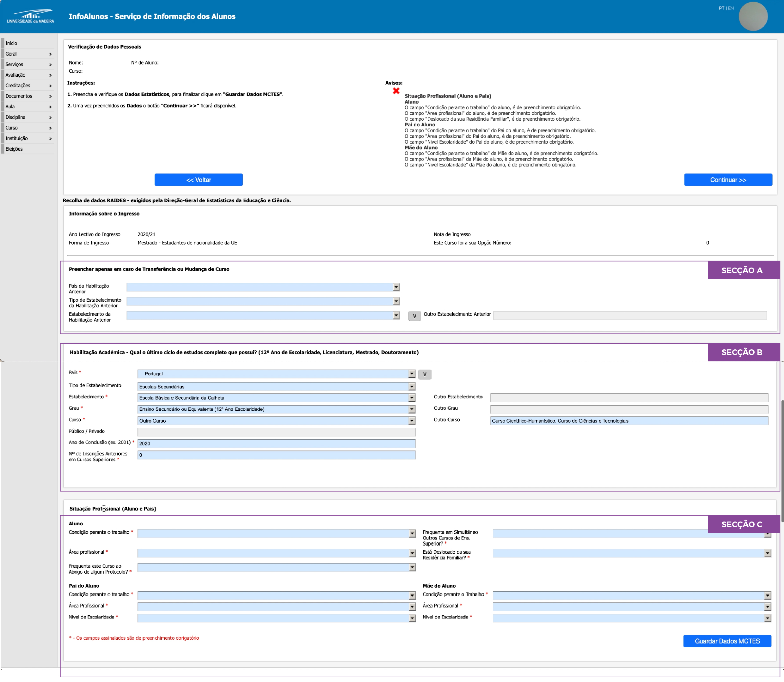
Task: Click the red X warning icon
Action: [x=396, y=91]
